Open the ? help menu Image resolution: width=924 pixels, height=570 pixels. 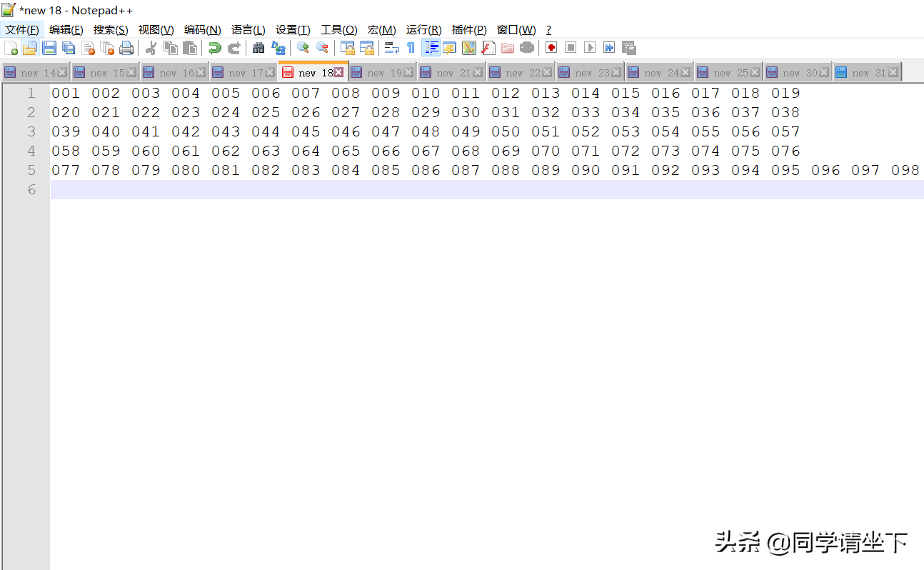(x=548, y=30)
